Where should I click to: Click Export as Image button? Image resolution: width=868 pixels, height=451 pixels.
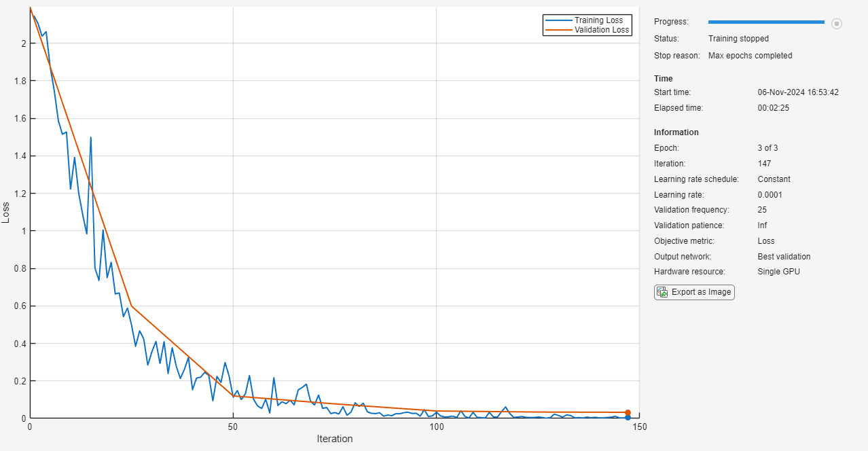click(x=694, y=292)
